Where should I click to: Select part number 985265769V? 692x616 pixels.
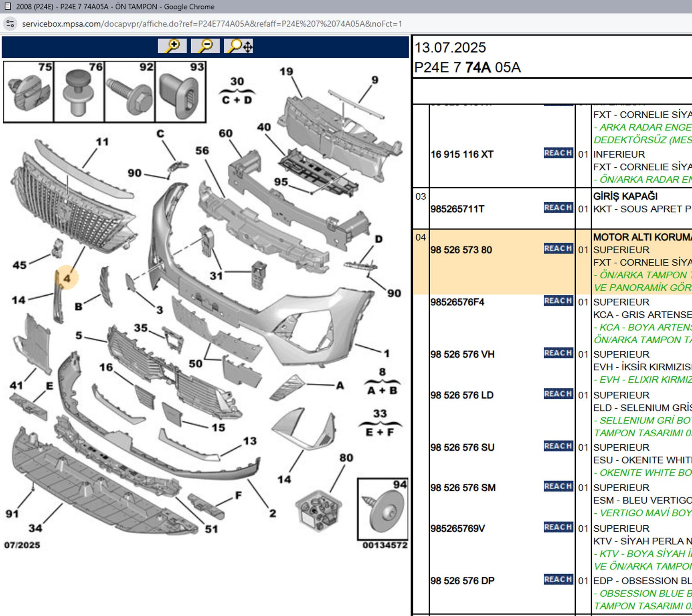pos(457,529)
